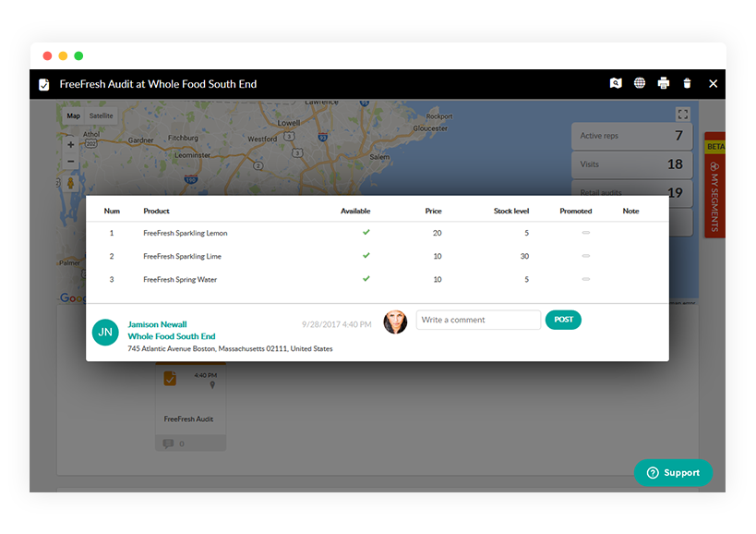Viewport: 756px width, 534px height.
Task: Open the Support chat button
Action: click(x=673, y=473)
